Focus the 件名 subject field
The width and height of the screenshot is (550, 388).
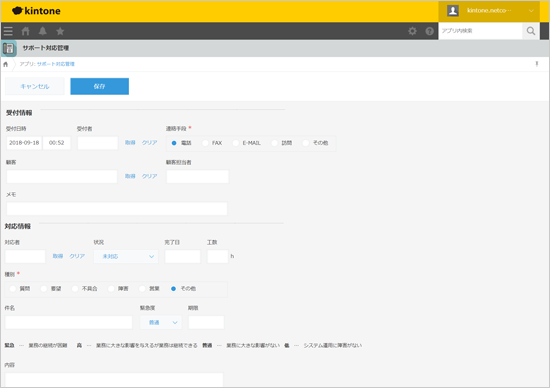pyautogui.click(x=69, y=322)
